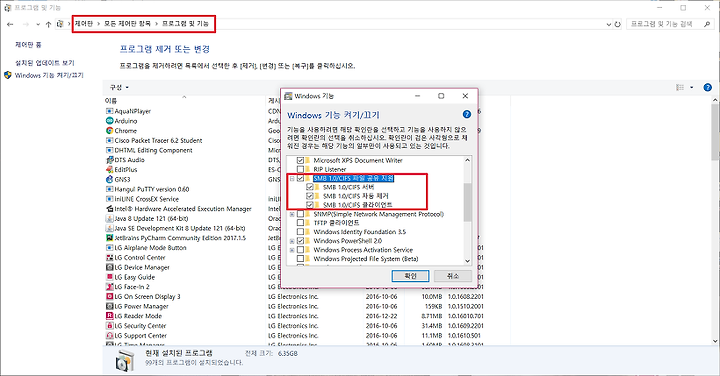
Task: Click the JetBrains PyCharm Community Edition icon
Action: tap(109, 238)
